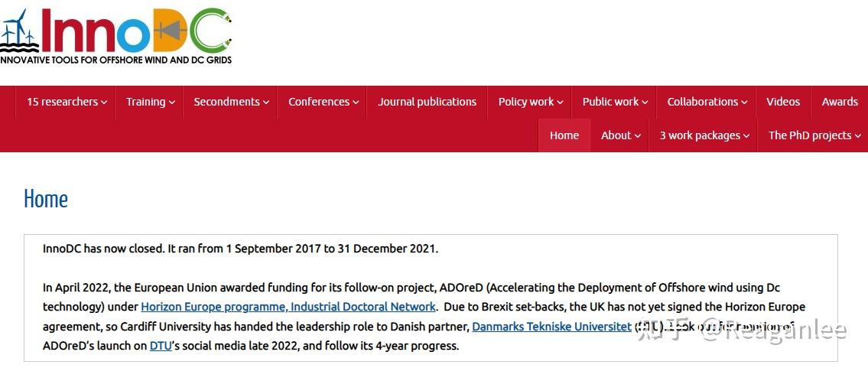Open the Horizon Europe programme link
Image resolution: width=868 pixels, height=368 pixels.
coord(288,307)
